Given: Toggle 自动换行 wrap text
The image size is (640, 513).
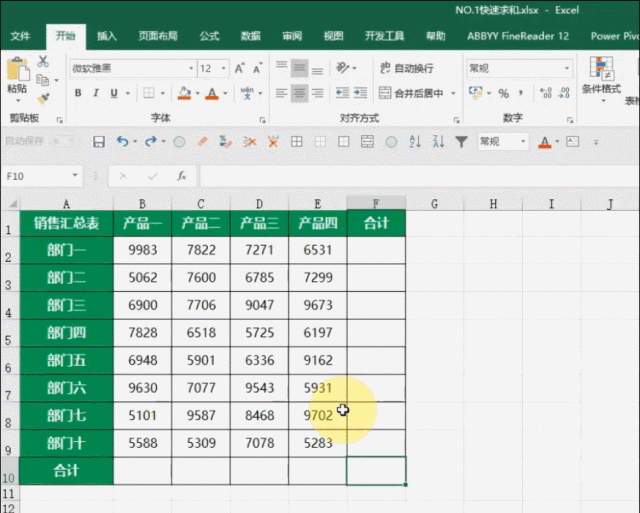Looking at the screenshot, I should (x=405, y=69).
